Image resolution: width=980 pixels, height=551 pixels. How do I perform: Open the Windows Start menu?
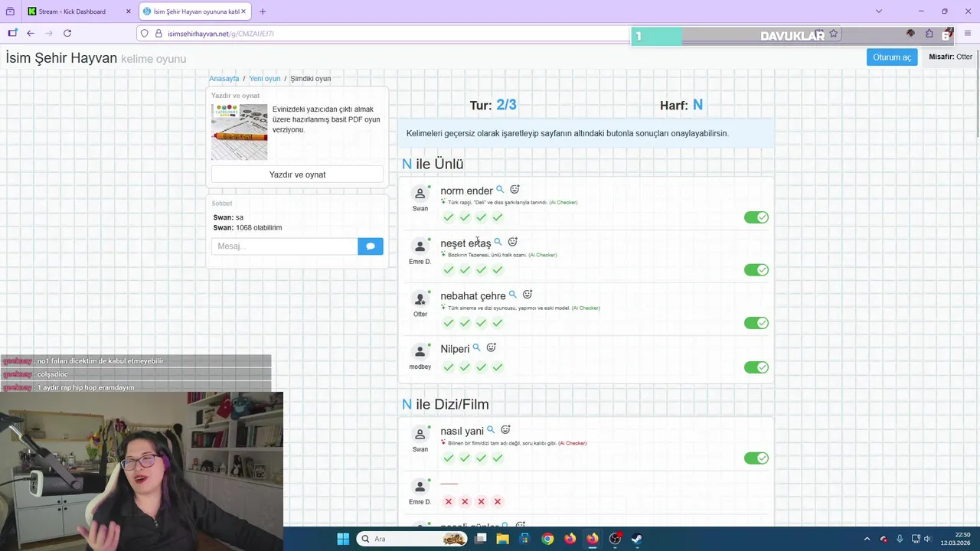(343, 539)
